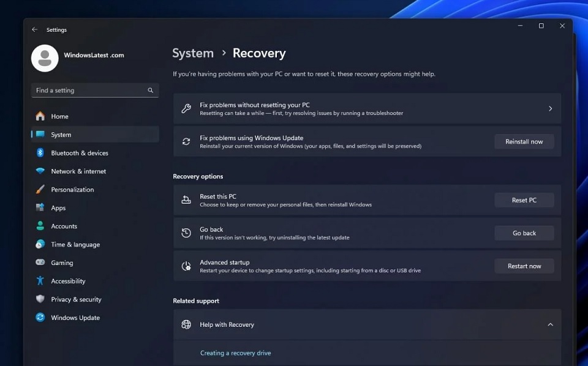
Task: Click the Apps icon in sidebar
Action: point(40,207)
